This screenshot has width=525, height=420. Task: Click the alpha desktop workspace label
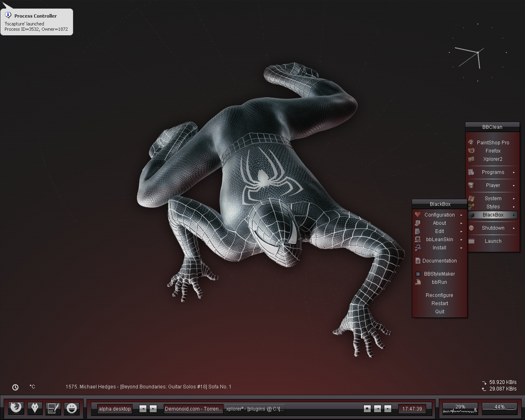[x=115, y=409]
